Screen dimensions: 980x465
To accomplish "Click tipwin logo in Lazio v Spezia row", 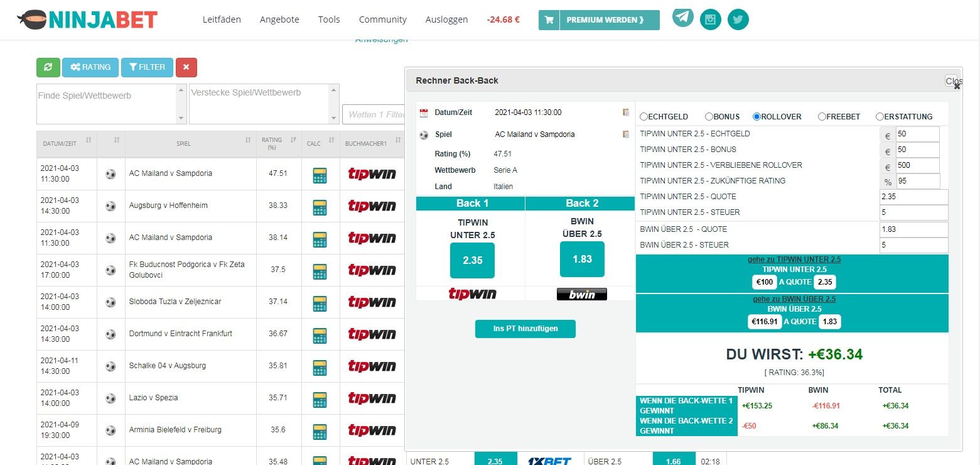I will click(372, 398).
